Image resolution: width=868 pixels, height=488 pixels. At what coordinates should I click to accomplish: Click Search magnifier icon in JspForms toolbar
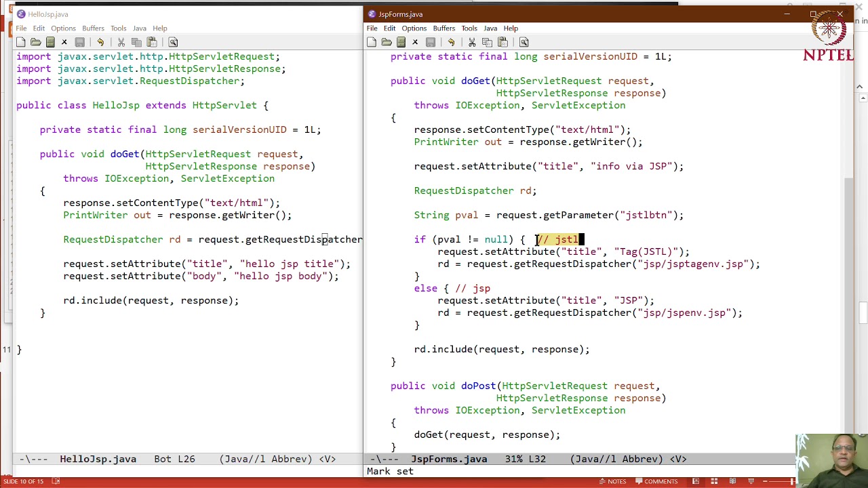pyautogui.click(x=524, y=43)
